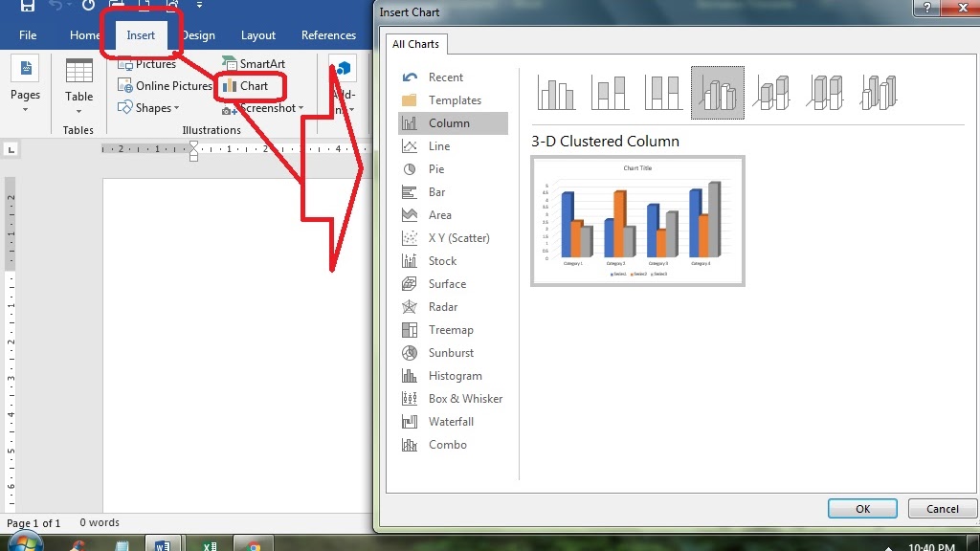Pick the 3-D Clustered Column subtype icon

(717, 93)
